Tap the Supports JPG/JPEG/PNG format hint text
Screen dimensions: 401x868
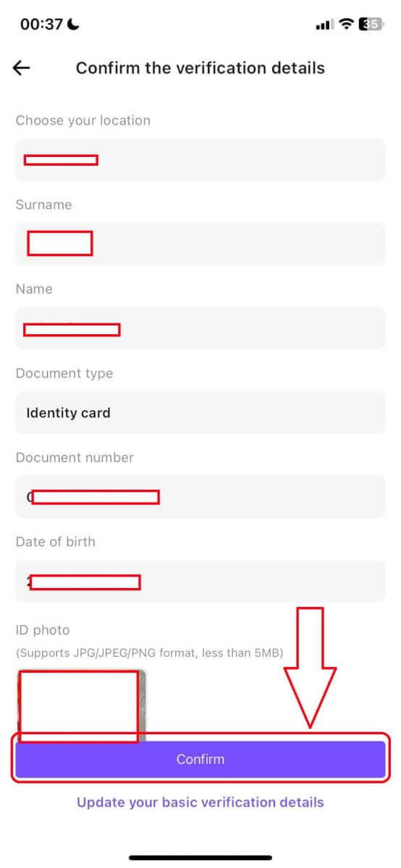(x=149, y=653)
